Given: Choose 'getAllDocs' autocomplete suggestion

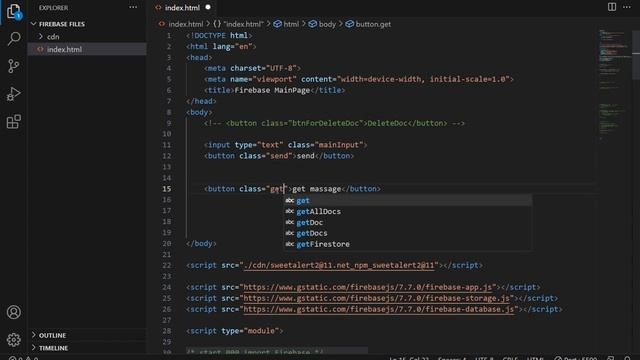Looking at the screenshot, I should 408,211.
